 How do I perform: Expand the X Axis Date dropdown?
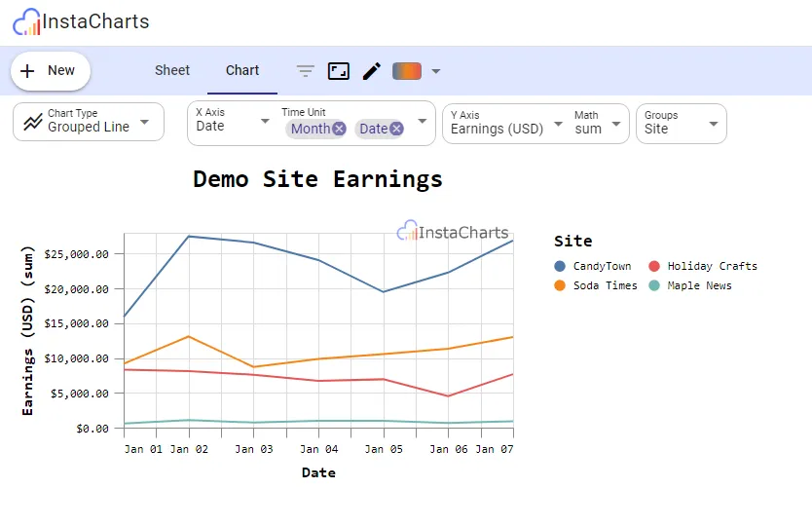pos(265,122)
